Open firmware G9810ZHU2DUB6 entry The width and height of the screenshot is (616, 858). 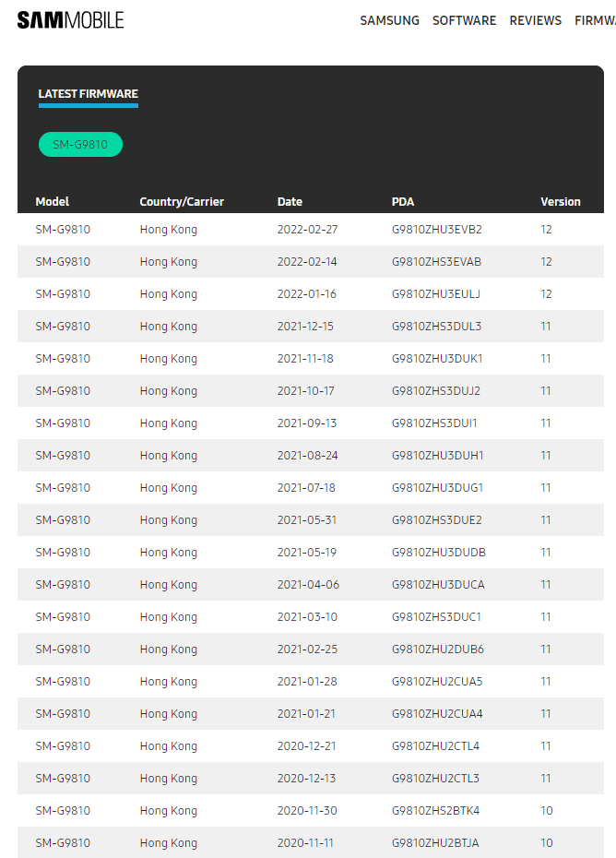[x=311, y=649]
